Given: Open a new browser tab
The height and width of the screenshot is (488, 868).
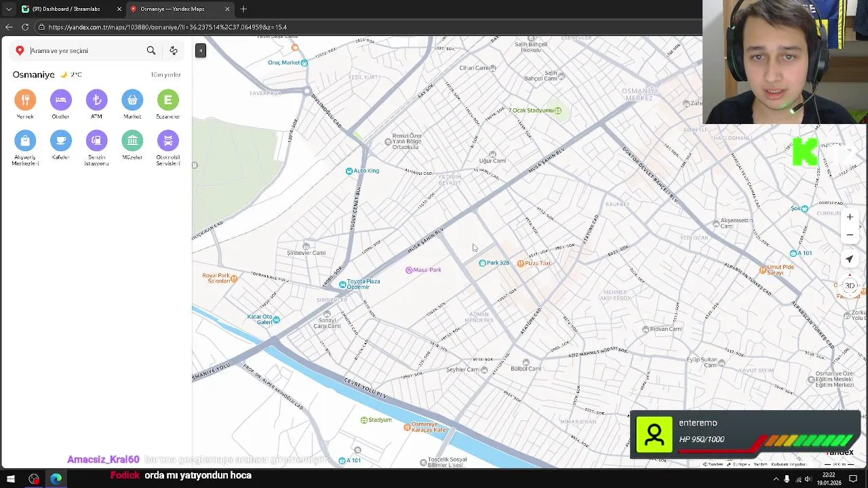Looking at the screenshot, I should pos(243,9).
